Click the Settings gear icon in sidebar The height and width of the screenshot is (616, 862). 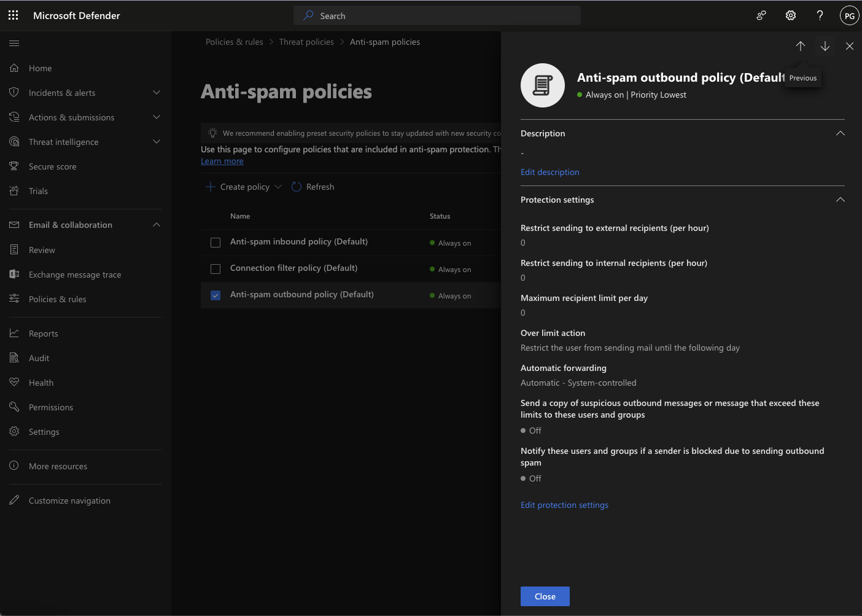click(14, 432)
